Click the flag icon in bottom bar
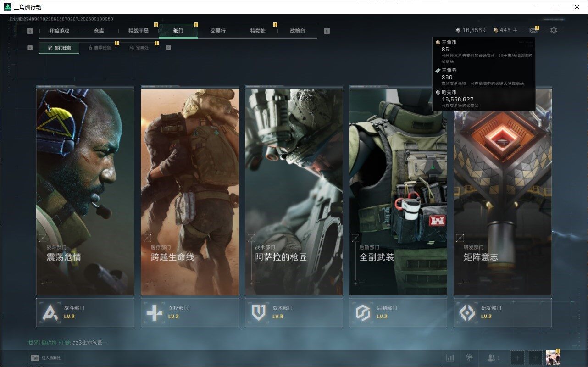This screenshot has height=367, width=588. tap(469, 358)
